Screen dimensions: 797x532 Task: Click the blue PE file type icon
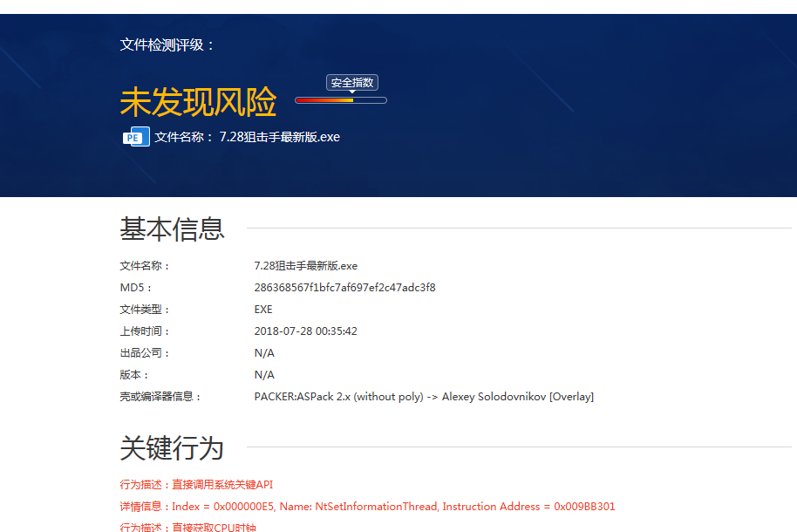(136, 137)
